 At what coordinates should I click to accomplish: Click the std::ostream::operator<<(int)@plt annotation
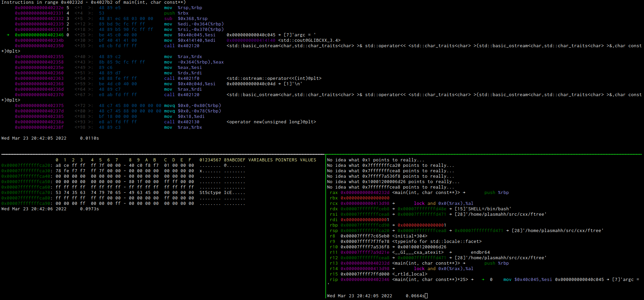[274, 78]
